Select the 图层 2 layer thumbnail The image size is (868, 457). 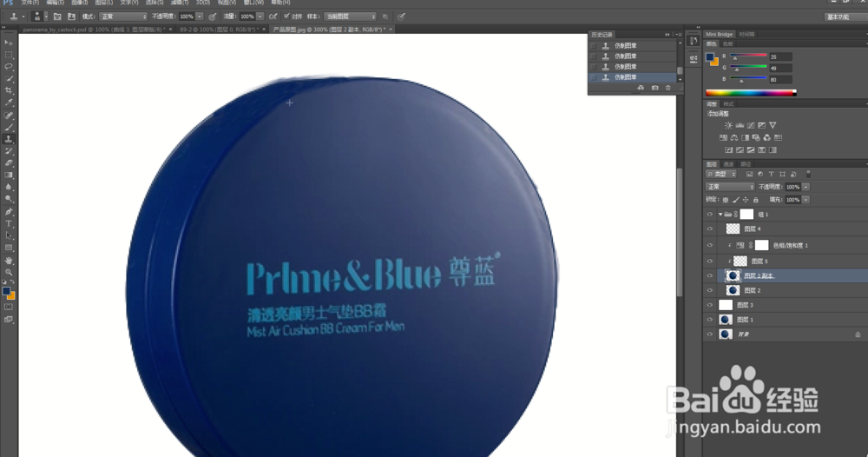click(733, 290)
